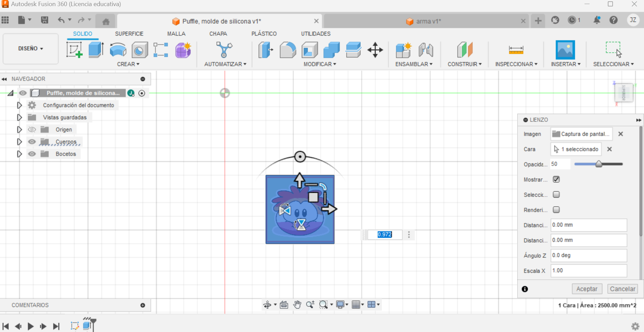Open the Data Panel grid icon
Screen dimensions: 644x332
[5, 20]
